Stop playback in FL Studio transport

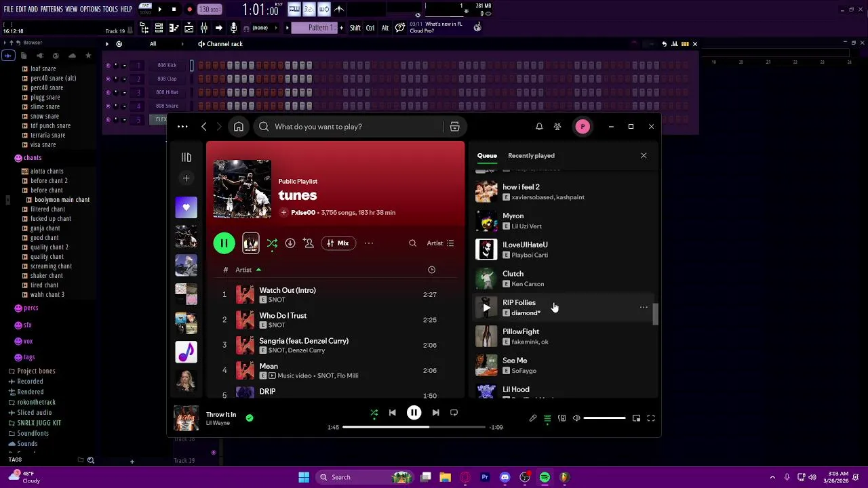174,9
